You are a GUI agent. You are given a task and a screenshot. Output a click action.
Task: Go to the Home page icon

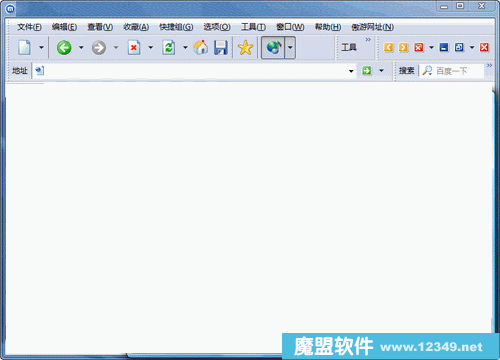[201, 48]
